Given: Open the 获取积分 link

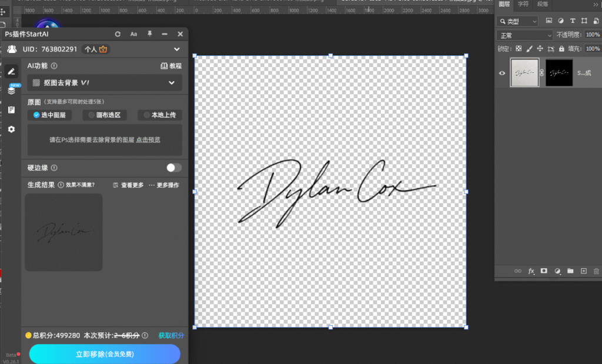Looking at the screenshot, I should 171,335.
